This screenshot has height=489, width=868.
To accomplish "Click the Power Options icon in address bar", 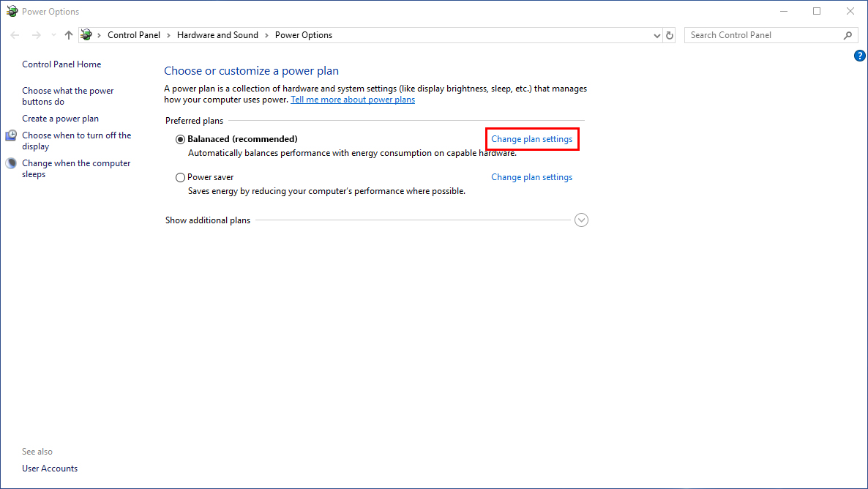I will pyautogui.click(x=86, y=35).
